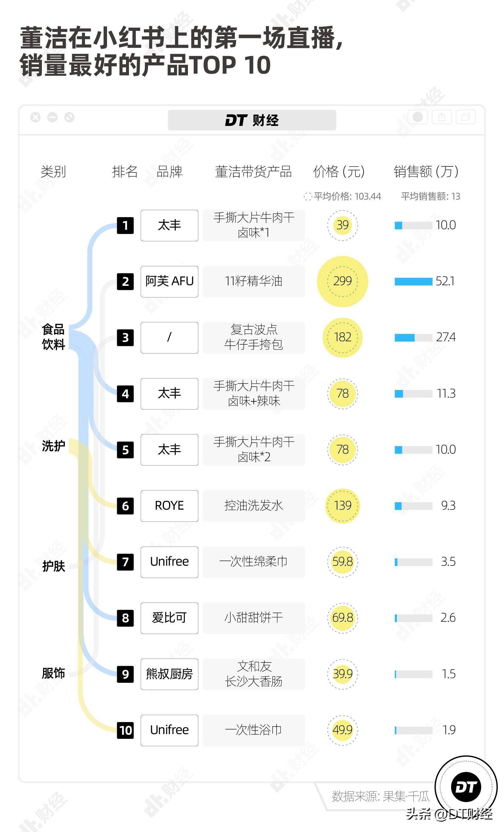Click rank number 1 black badge
This screenshot has height=832, width=504.
125,225
